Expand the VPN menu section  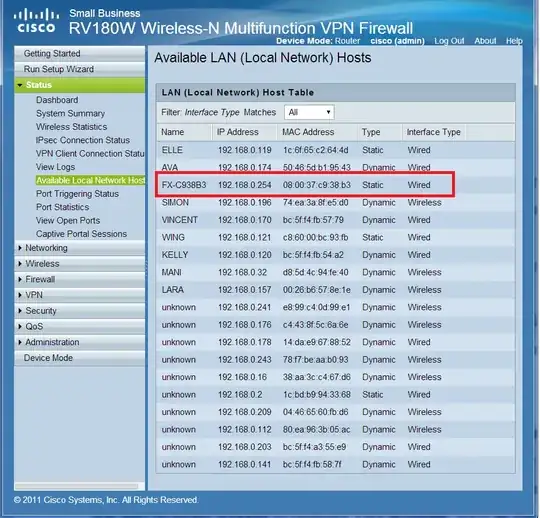80,295
